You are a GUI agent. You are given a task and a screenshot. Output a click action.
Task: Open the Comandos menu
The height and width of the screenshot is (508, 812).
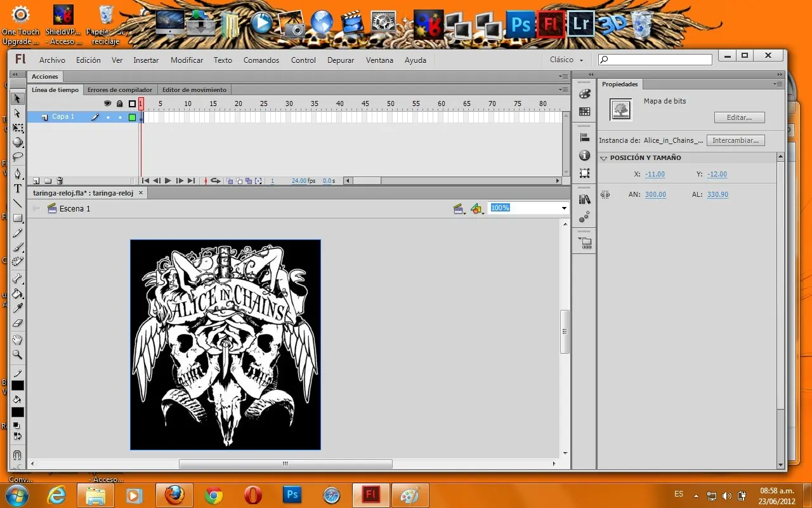coord(261,60)
